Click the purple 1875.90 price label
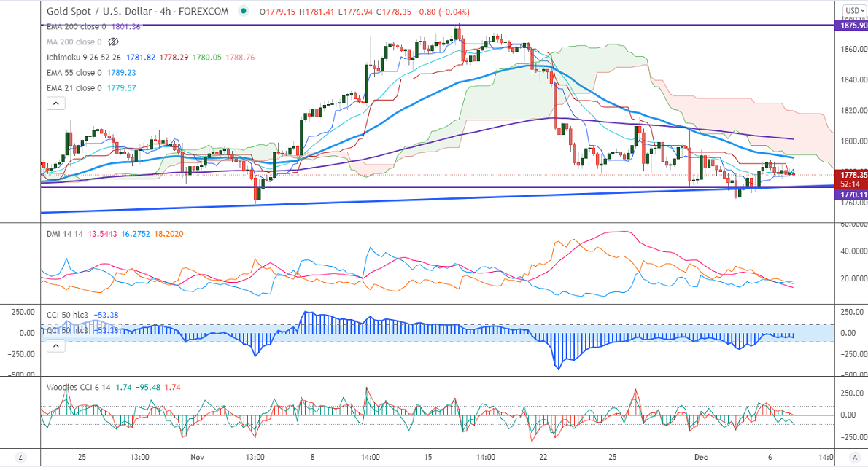The image size is (868, 470). pyautogui.click(x=851, y=26)
